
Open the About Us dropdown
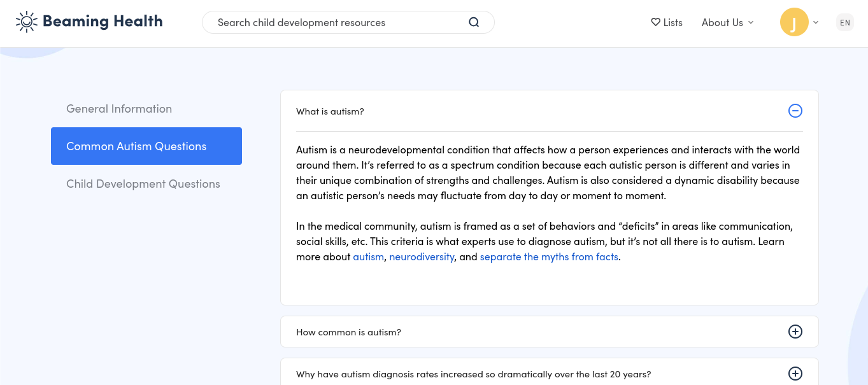(x=727, y=22)
